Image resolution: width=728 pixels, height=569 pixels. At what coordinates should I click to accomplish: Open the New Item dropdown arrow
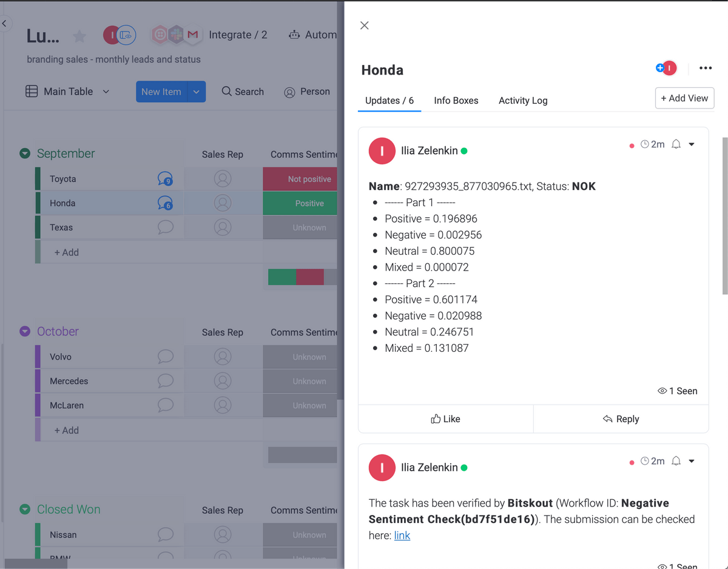click(197, 92)
